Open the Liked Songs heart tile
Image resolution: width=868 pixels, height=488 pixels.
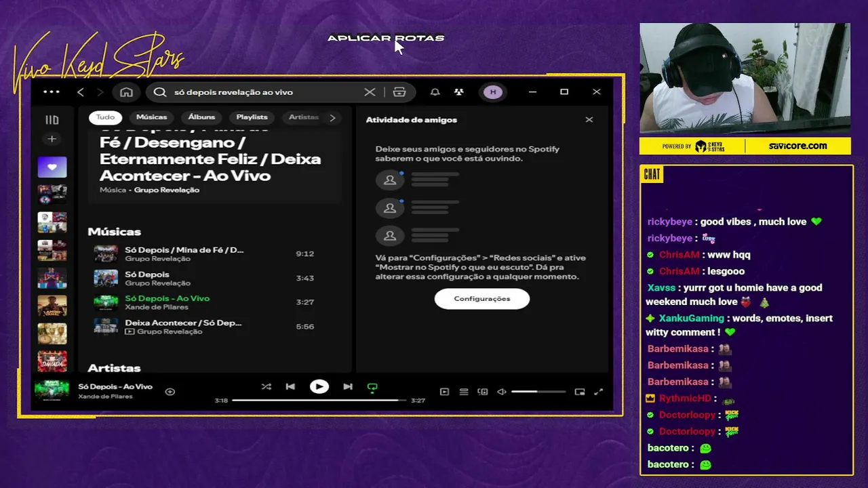click(x=52, y=167)
